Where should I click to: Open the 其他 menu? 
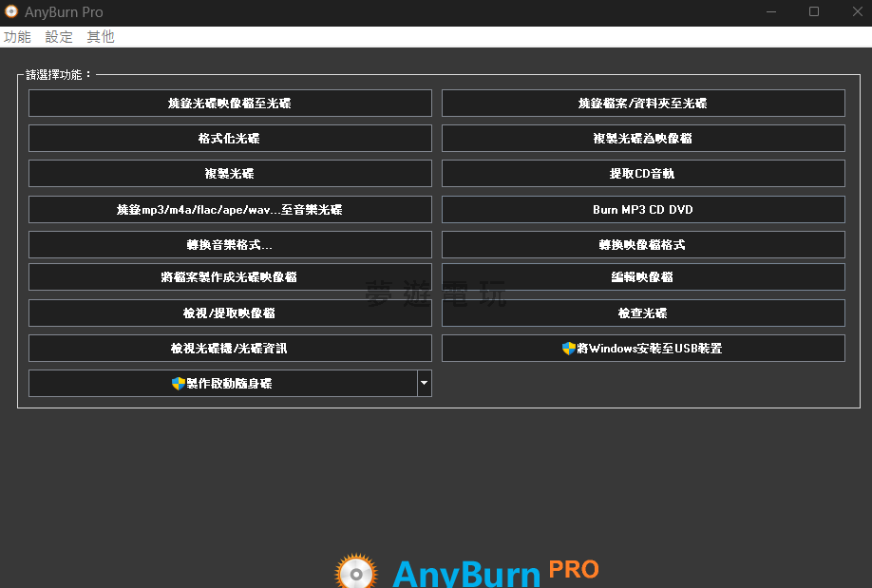[x=101, y=37]
